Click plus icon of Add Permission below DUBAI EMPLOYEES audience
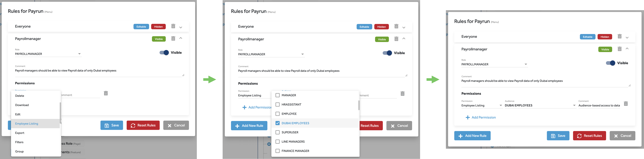Screen dimensions: 644x159 coord(468,118)
